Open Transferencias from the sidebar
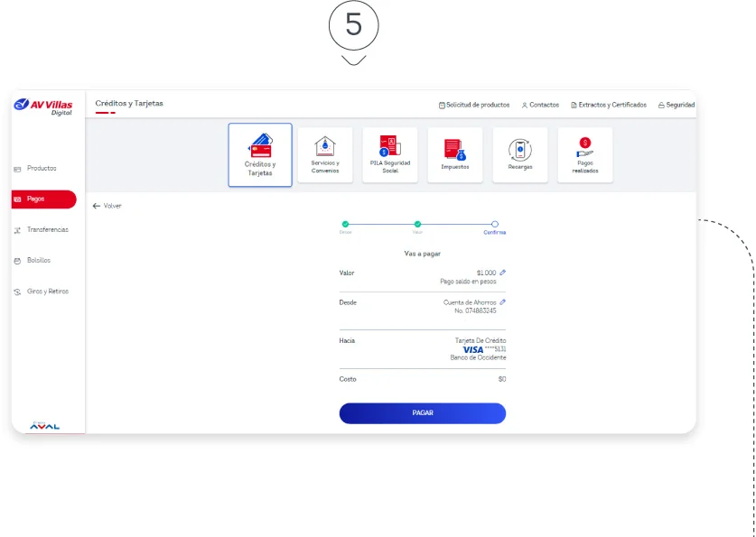The image size is (756, 537). [47, 230]
